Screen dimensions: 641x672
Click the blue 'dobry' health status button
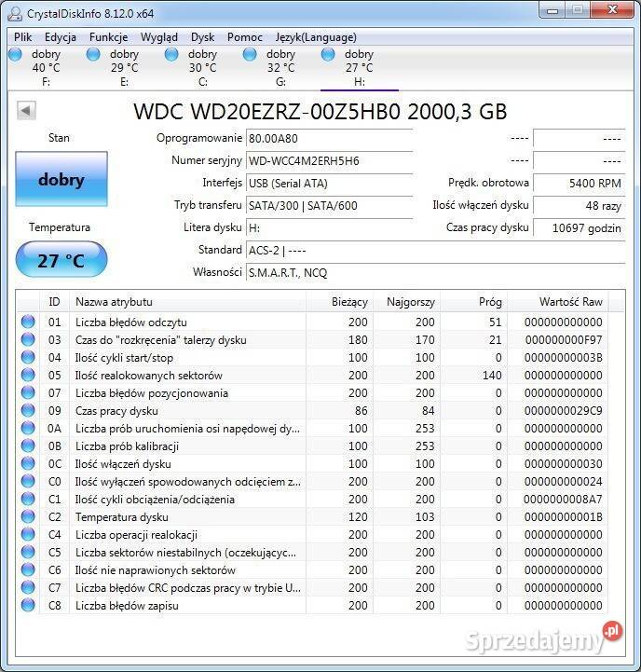[61, 179]
